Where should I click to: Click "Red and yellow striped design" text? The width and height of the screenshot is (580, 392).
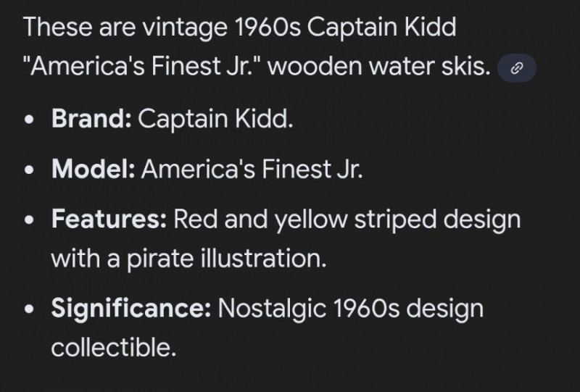tap(345, 219)
